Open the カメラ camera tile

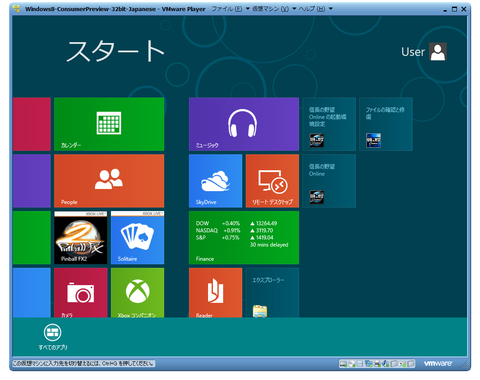coord(81,293)
